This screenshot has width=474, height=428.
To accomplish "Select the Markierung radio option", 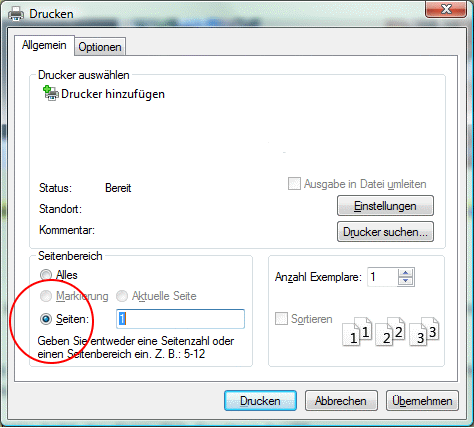I will point(46,296).
